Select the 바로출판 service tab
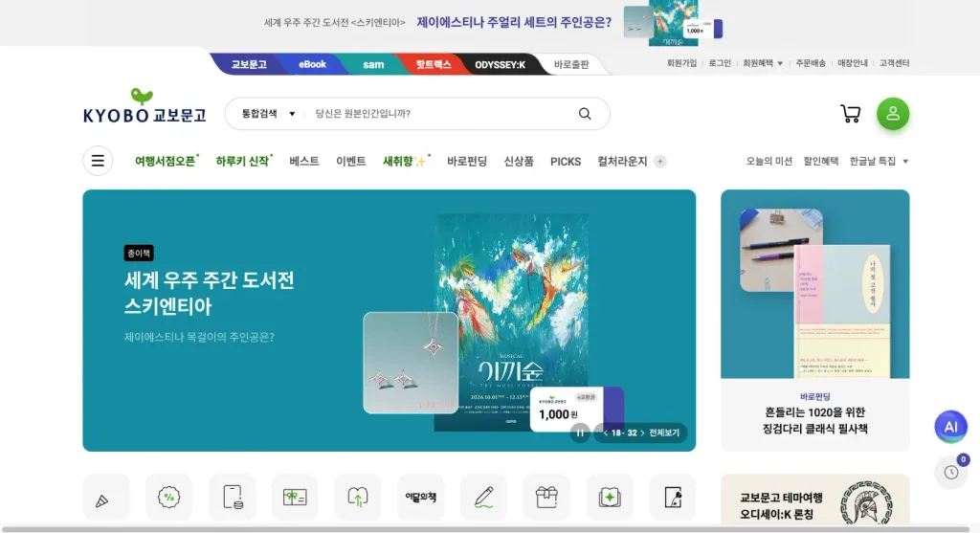980x533 pixels. pyautogui.click(x=571, y=64)
